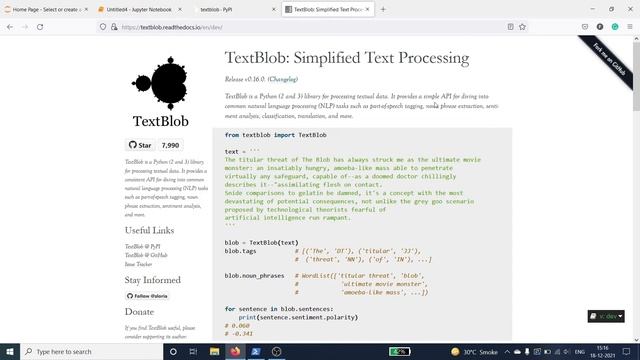Screen dimensions: 640x360
Task: Open Cortana circle icon on taskbar
Action: tap(173, 351)
